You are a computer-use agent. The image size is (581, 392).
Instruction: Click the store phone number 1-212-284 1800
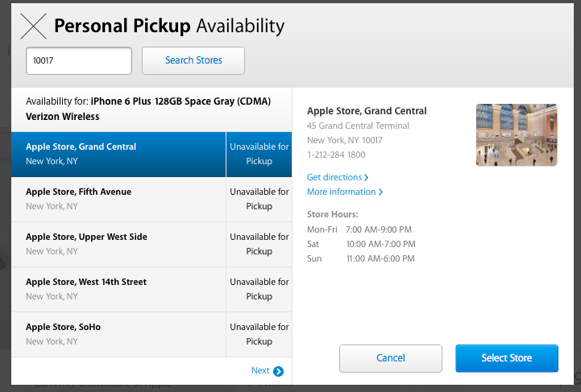(x=336, y=155)
